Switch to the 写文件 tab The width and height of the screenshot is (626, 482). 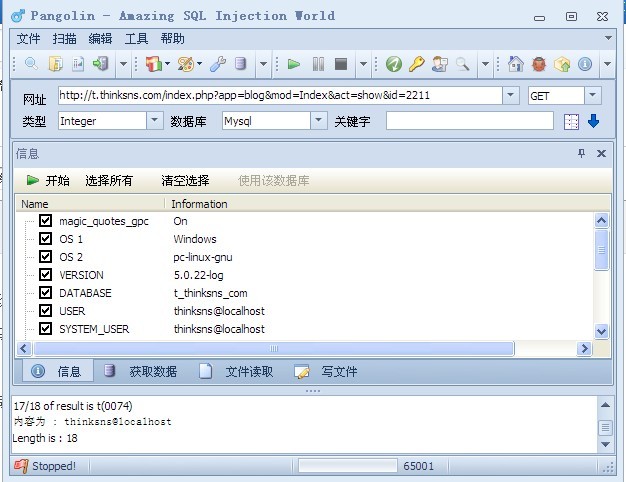326,371
